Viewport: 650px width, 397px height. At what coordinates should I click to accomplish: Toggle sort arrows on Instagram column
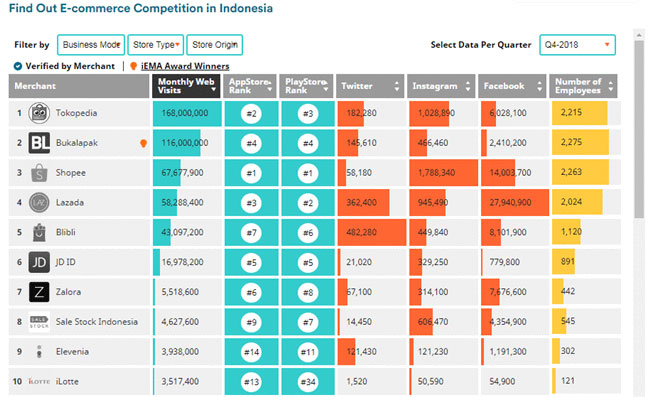pyautogui.click(x=468, y=86)
